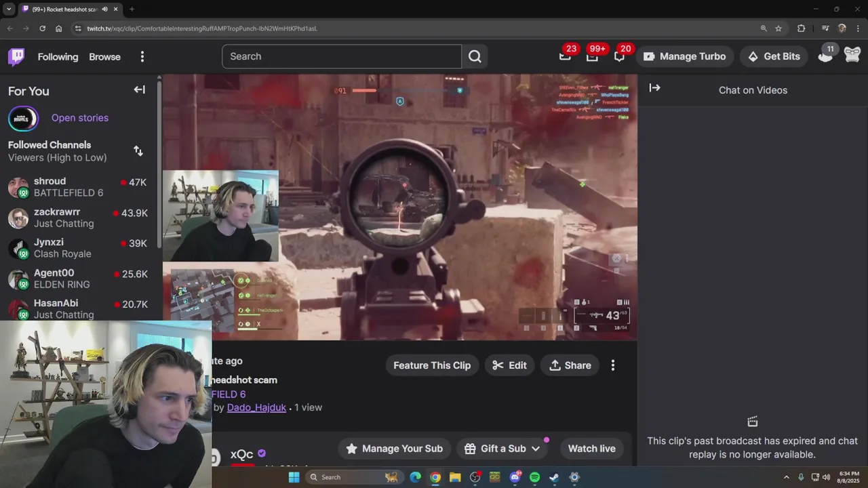Image resolution: width=868 pixels, height=488 pixels.
Task: Open Jynxzi channel in sidebar
Action: (x=77, y=248)
